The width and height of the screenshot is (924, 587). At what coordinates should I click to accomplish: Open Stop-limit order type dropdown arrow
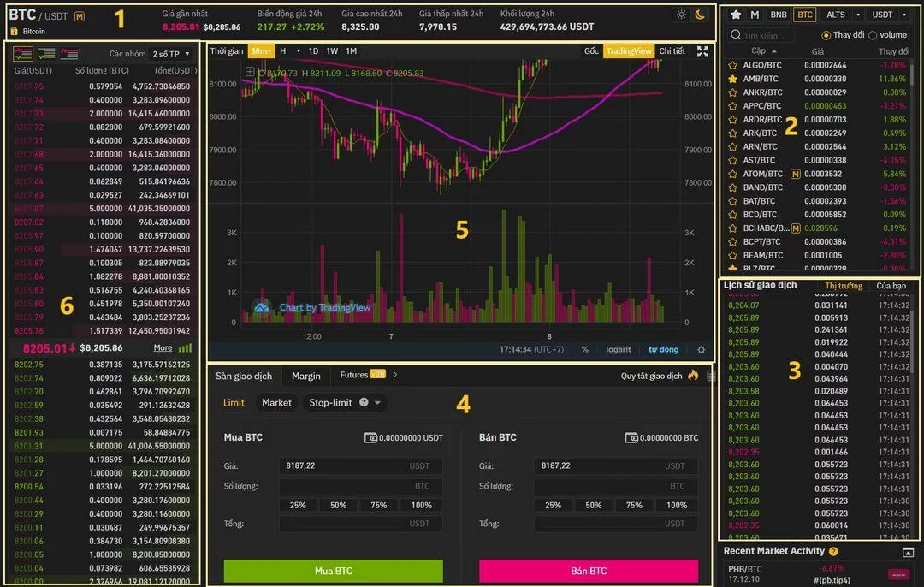tap(378, 403)
